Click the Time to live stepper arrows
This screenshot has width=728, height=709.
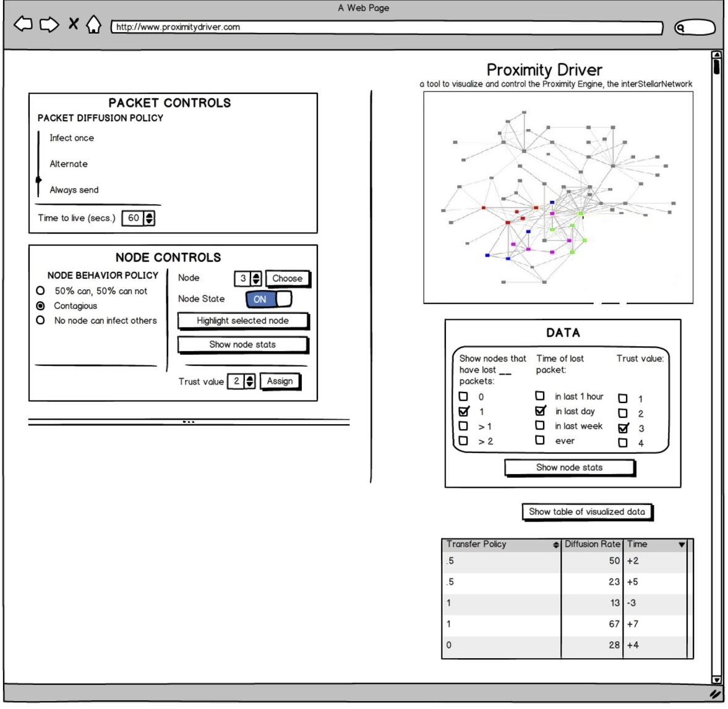[149, 218]
